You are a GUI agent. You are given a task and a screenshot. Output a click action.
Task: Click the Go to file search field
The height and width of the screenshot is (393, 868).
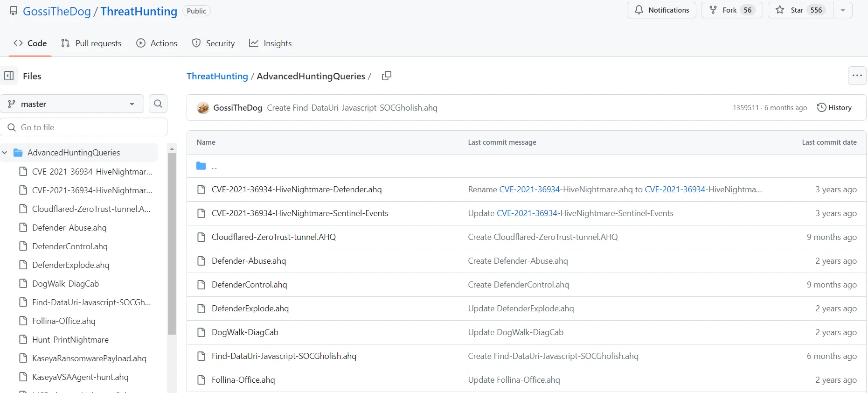coord(84,127)
